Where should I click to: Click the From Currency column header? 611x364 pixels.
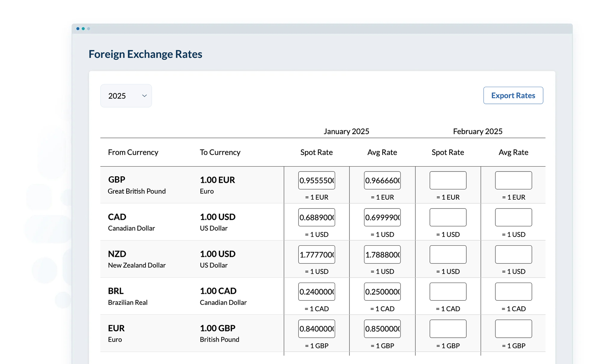133,152
